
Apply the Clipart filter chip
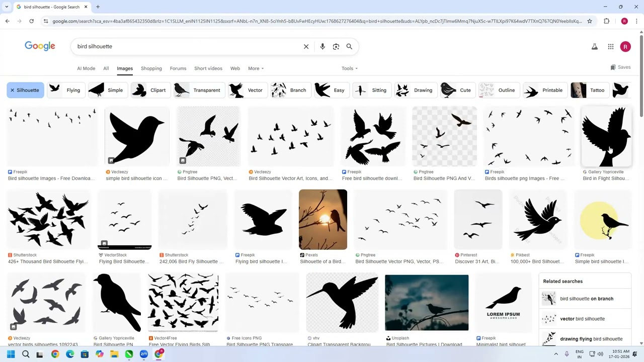pos(150,90)
